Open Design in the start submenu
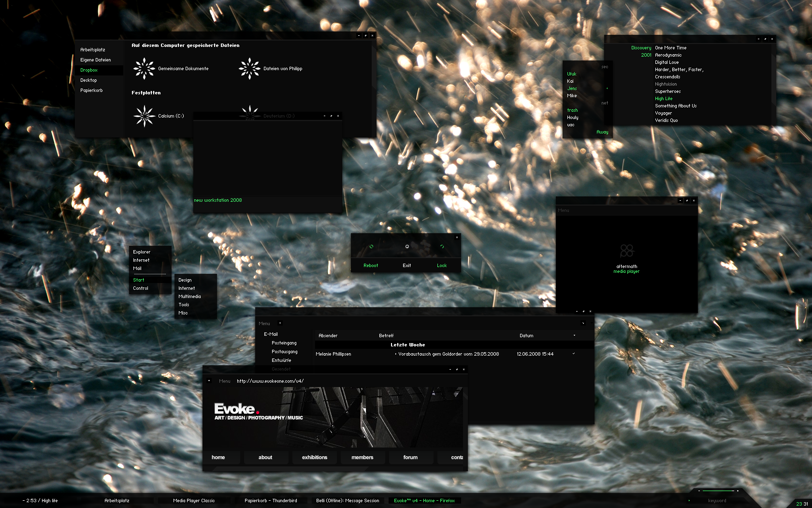Image resolution: width=812 pixels, height=508 pixels. tap(185, 280)
